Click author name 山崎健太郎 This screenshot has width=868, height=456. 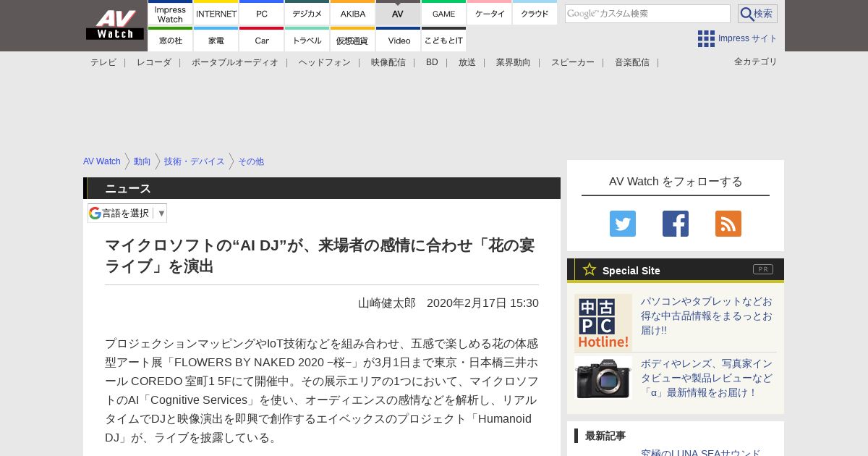(387, 303)
